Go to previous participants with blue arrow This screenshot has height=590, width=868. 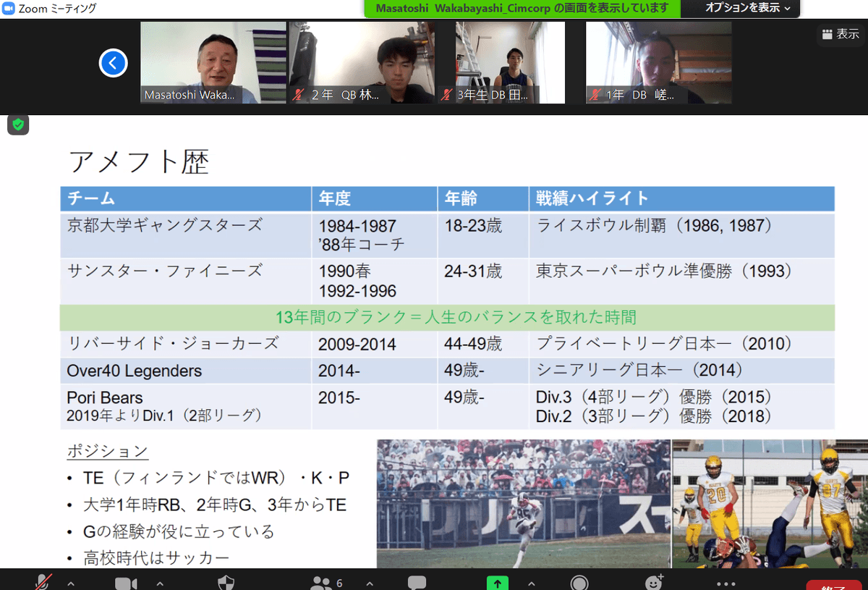(113, 63)
